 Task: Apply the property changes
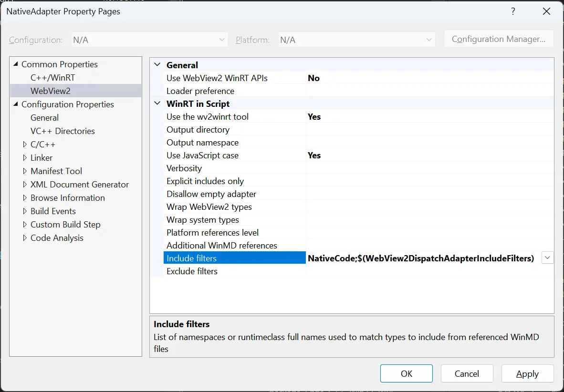coord(527,373)
